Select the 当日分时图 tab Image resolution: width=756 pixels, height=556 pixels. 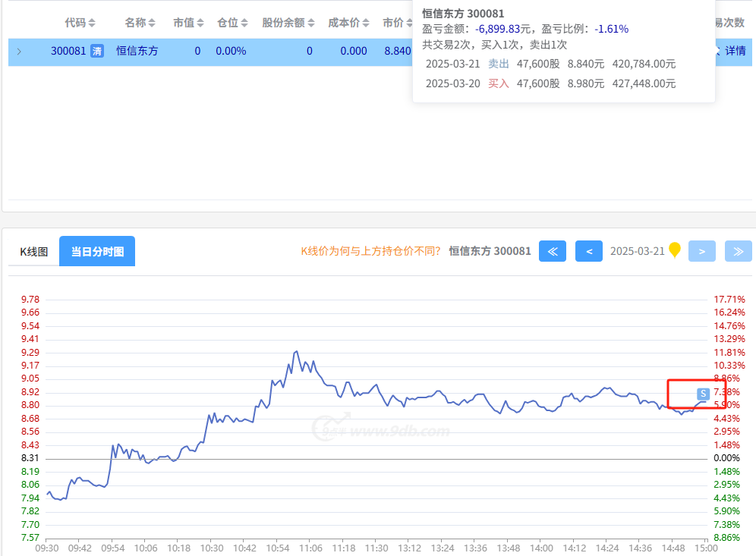[97, 252]
